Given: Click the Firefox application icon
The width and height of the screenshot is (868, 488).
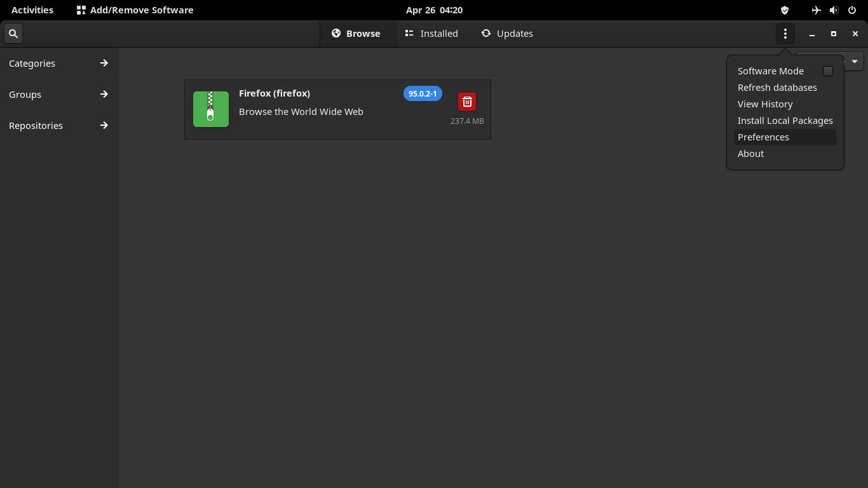Looking at the screenshot, I should [x=210, y=109].
